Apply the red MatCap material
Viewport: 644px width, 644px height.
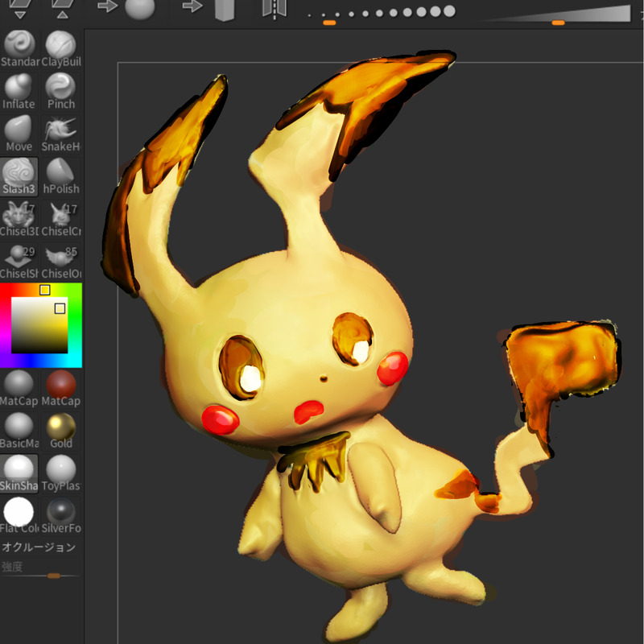(x=61, y=388)
